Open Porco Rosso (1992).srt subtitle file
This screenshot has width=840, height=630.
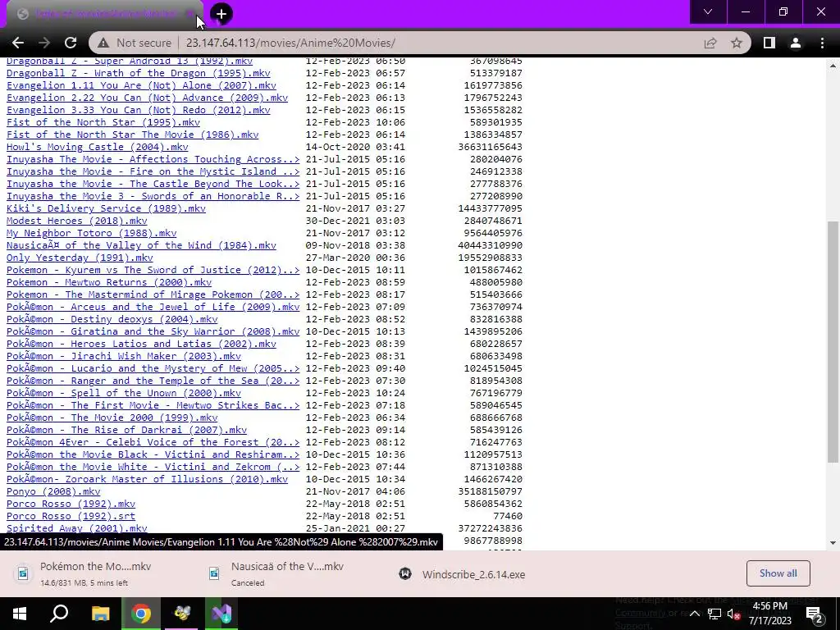71,517
